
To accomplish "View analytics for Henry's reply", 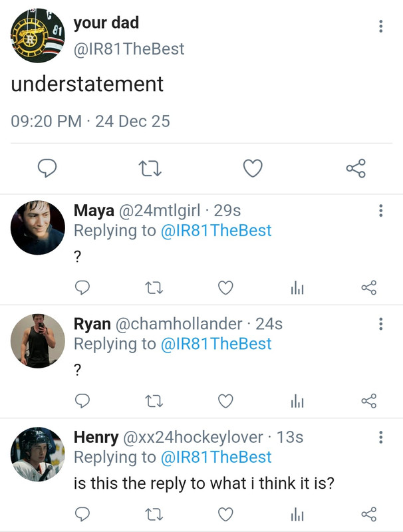I will 297,513.
